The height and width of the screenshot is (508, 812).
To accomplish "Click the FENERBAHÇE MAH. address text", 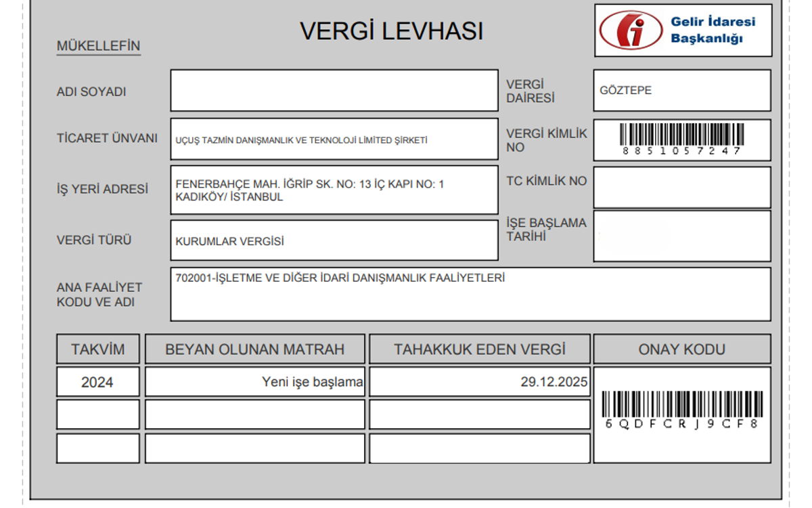I will click(x=310, y=190).
